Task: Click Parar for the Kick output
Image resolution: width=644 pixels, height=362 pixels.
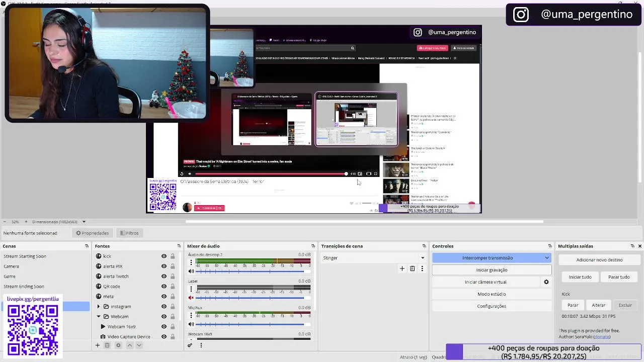Action: click(573, 305)
